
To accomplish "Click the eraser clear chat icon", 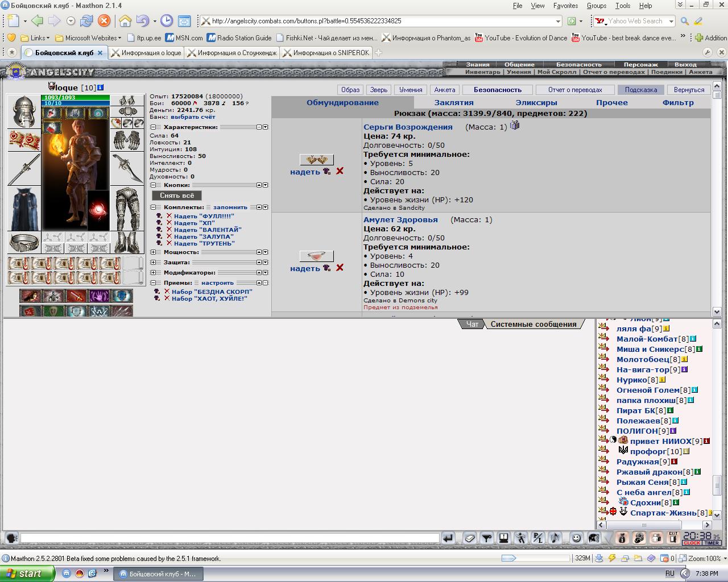I will coord(470,538).
